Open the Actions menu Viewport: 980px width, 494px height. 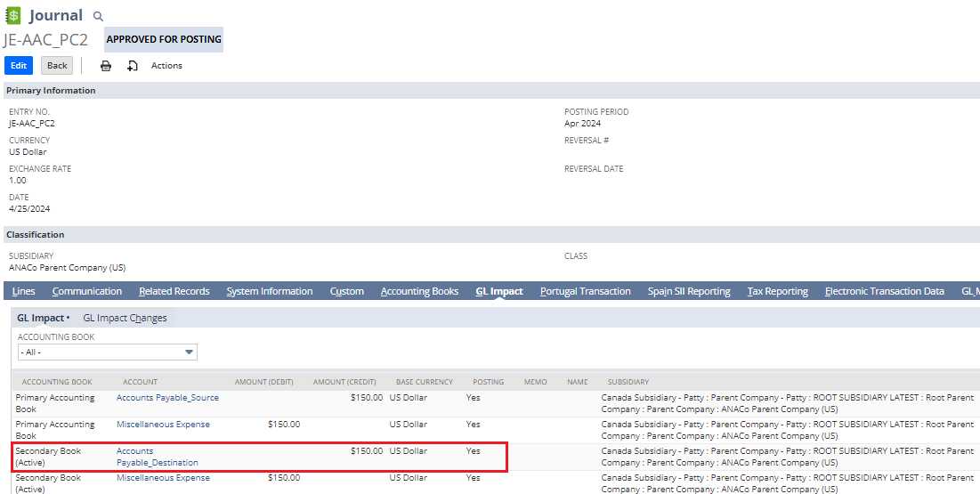pyautogui.click(x=166, y=66)
